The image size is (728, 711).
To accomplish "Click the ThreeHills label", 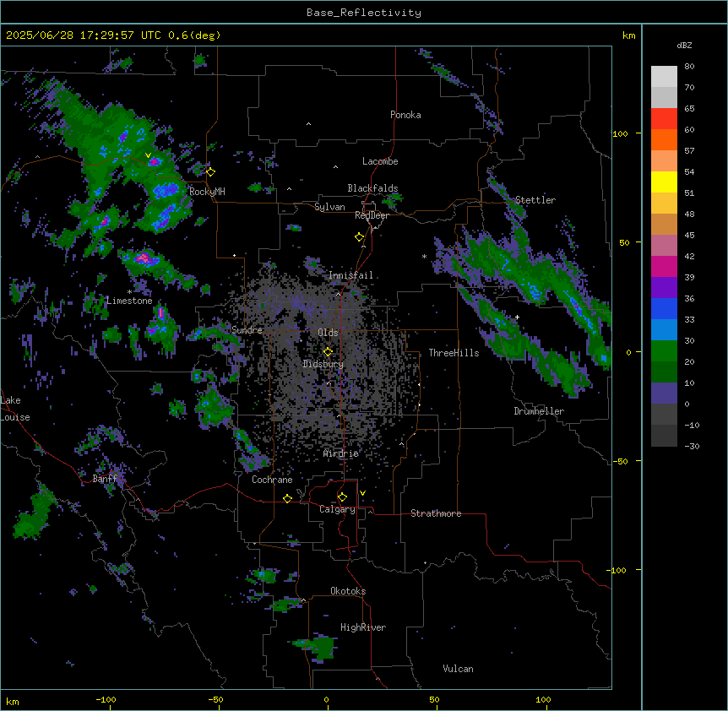I will [x=454, y=353].
